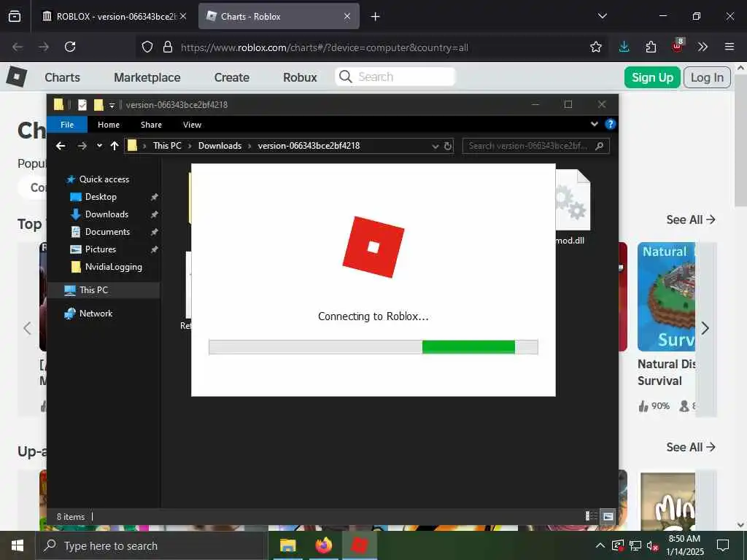Click the Roblox site search field
Image resolution: width=747 pixels, height=560 pixels.
[x=395, y=77]
